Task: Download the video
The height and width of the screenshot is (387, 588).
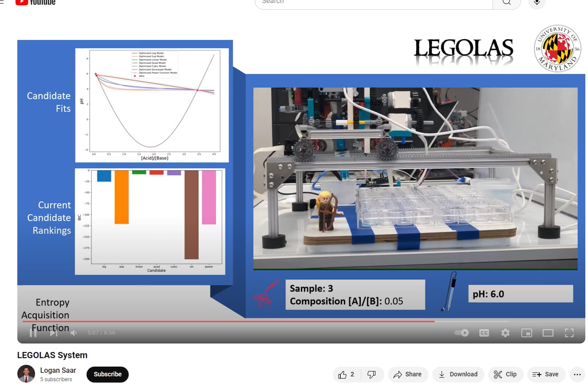Action: 458,374
